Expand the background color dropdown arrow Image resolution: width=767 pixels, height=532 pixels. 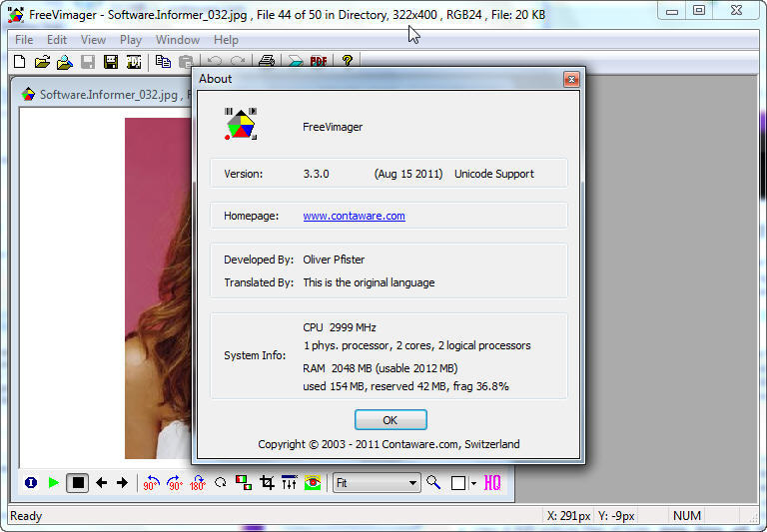pos(473,484)
